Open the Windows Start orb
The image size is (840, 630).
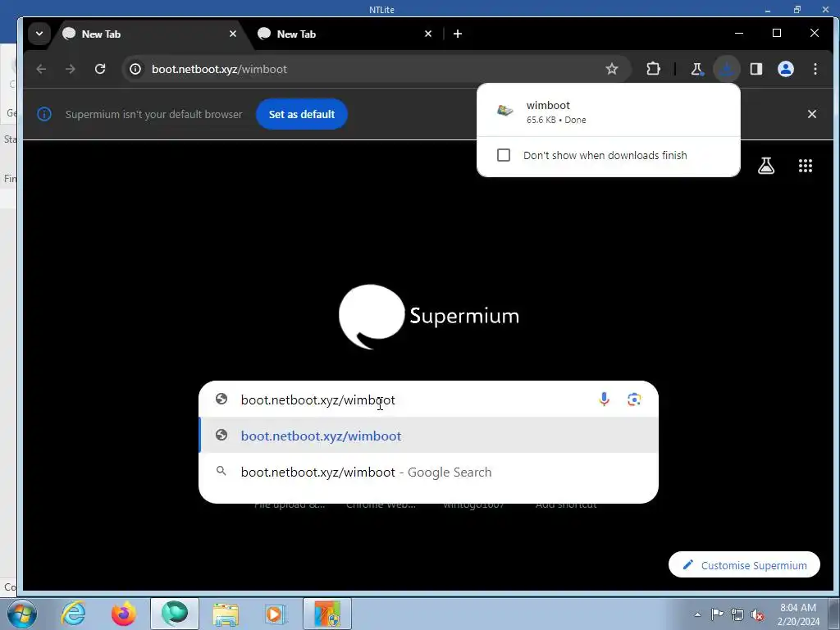pyautogui.click(x=22, y=614)
